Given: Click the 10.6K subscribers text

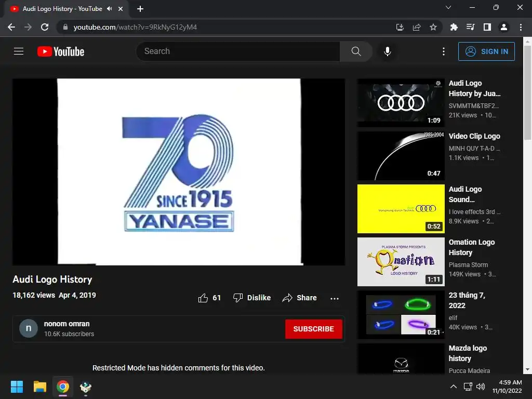Looking at the screenshot, I should click(x=69, y=334).
